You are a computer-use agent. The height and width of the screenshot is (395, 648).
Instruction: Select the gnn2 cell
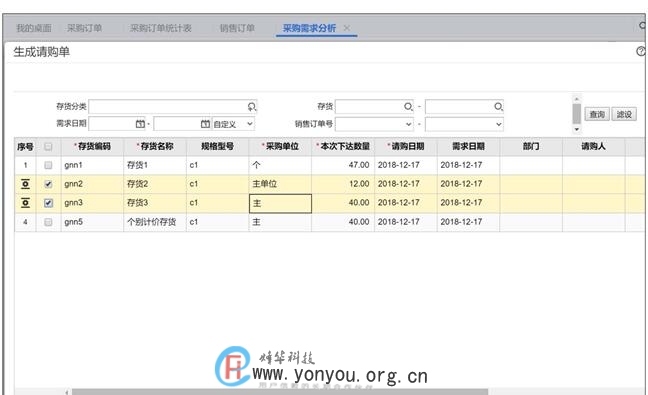pos(92,184)
